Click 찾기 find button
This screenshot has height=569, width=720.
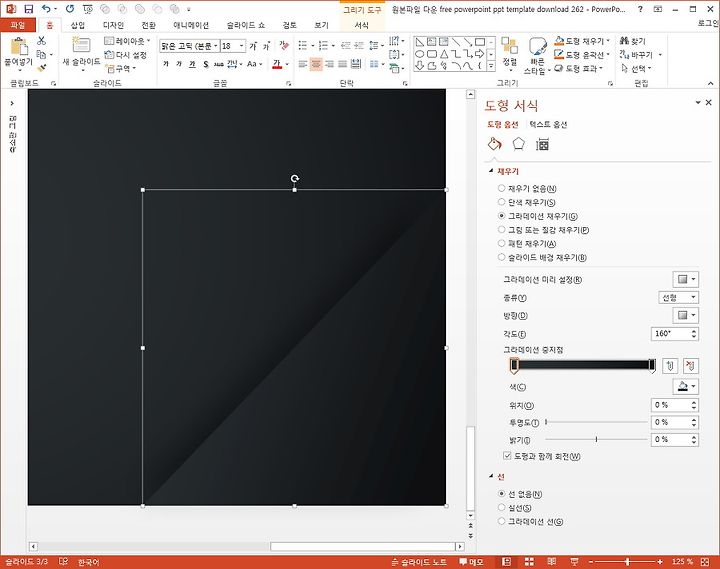[633, 41]
